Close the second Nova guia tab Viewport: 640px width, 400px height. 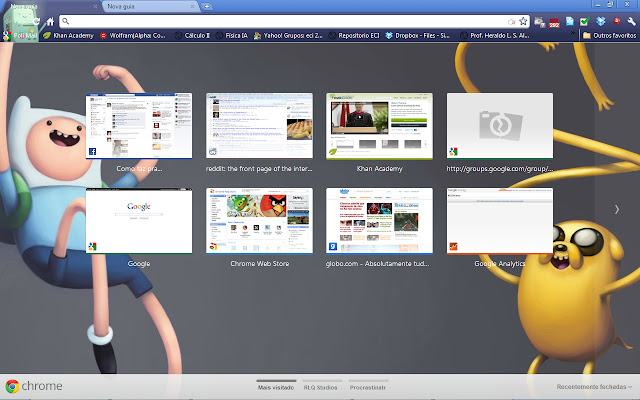click(x=192, y=7)
